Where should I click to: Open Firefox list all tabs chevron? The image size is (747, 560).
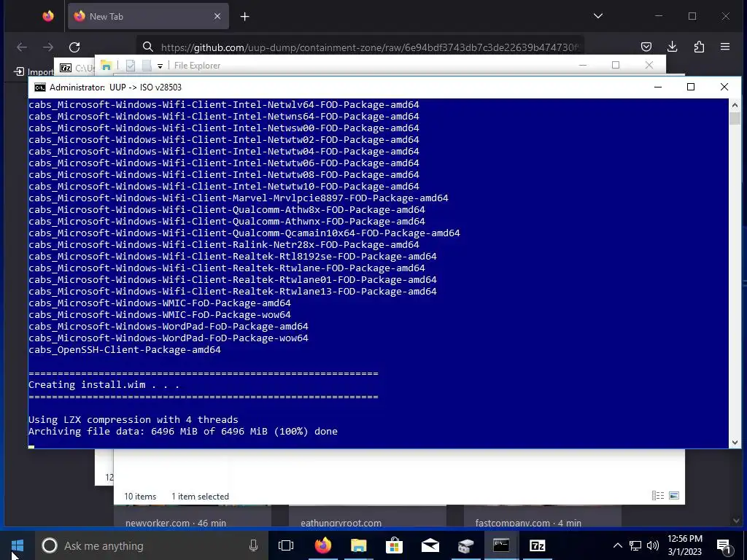598,16
